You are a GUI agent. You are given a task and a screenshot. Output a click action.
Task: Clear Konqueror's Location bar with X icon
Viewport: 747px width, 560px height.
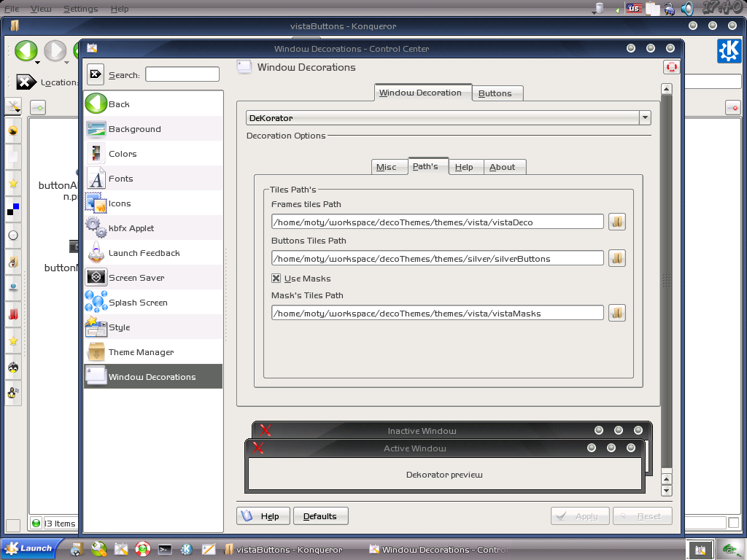[26, 82]
